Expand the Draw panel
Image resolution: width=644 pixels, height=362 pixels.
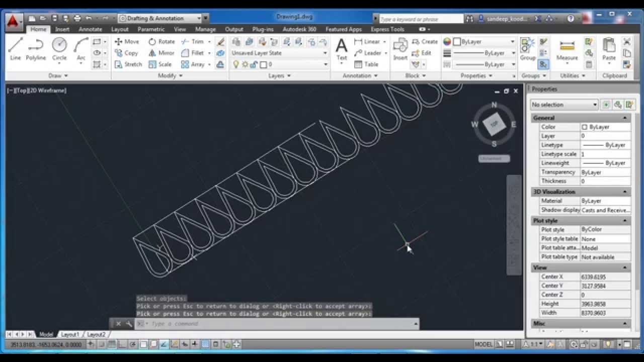tap(58, 75)
